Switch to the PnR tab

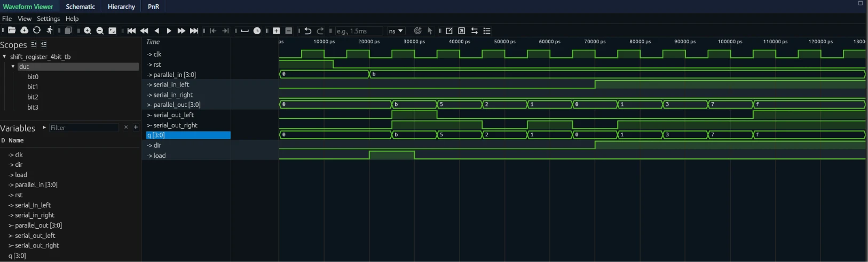[153, 6]
